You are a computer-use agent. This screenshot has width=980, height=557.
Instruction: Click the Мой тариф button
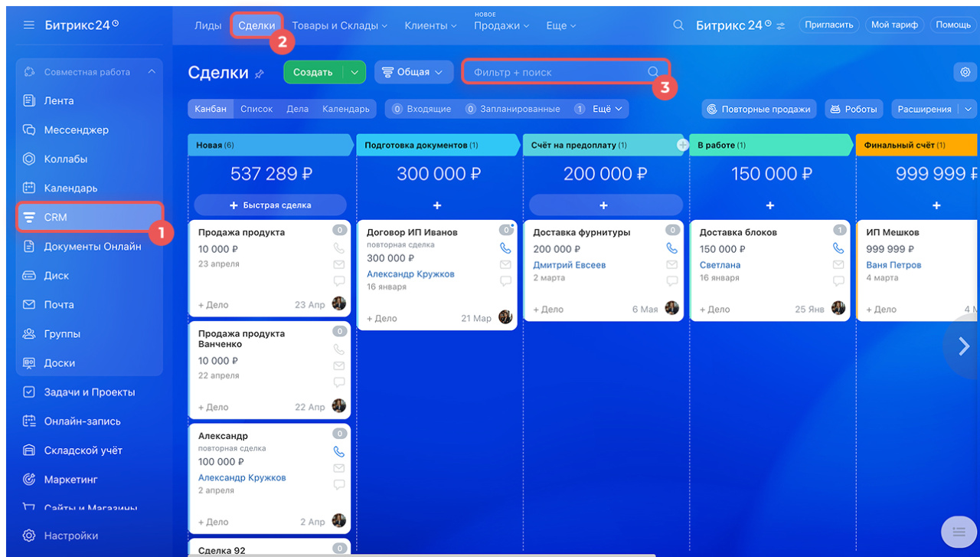894,25
